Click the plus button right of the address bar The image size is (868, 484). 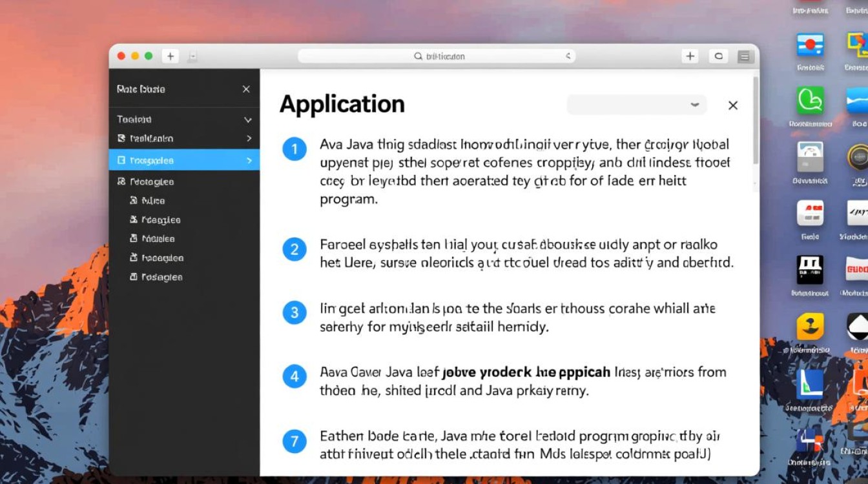tap(690, 56)
